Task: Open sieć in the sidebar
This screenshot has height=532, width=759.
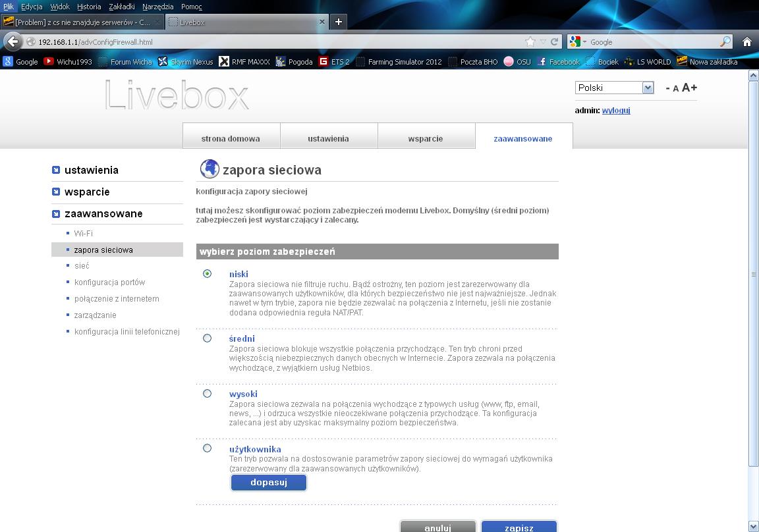Action: point(82,265)
